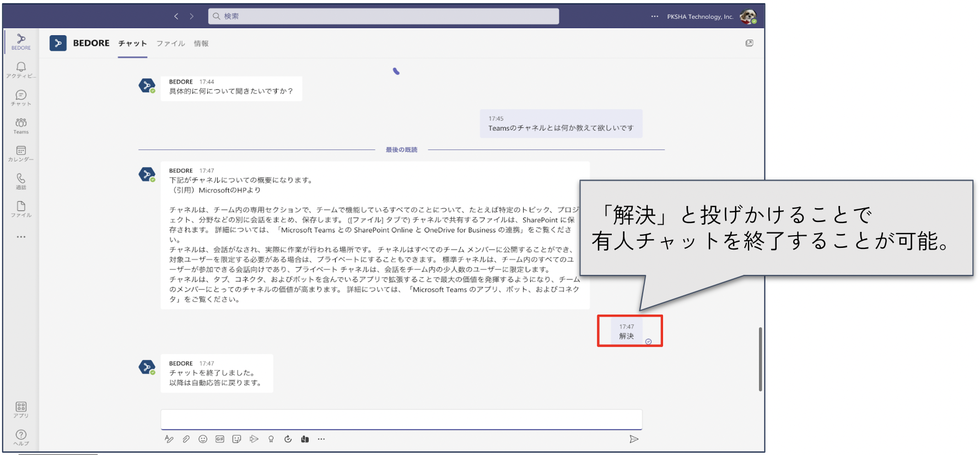Open the emoji picker
Viewport: 980px width, 455px height.
pos(203,439)
